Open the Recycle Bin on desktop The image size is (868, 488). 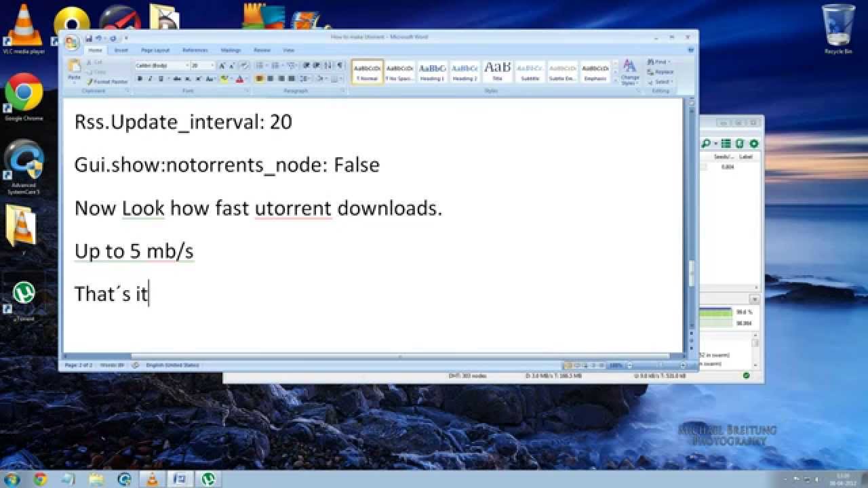(x=838, y=30)
